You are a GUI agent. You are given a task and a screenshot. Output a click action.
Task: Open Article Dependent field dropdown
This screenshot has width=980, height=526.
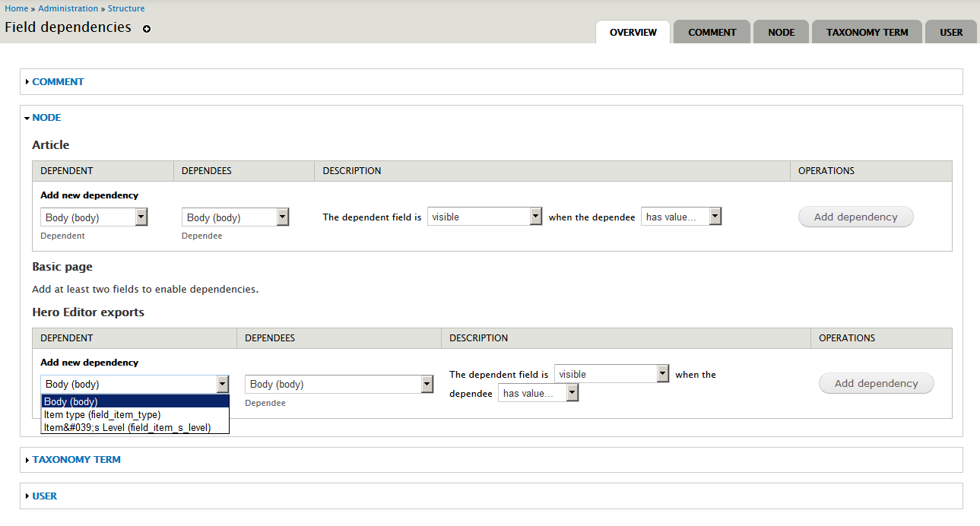[x=94, y=217]
